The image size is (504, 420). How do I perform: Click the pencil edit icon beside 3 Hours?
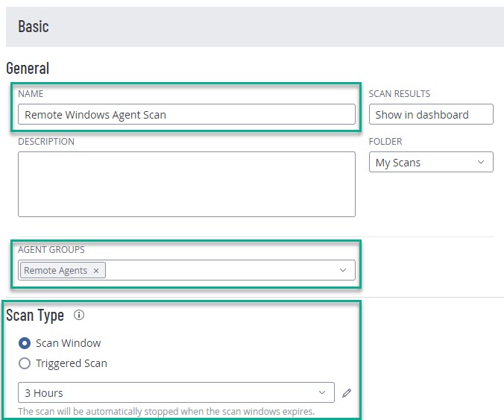click(345, 393)
